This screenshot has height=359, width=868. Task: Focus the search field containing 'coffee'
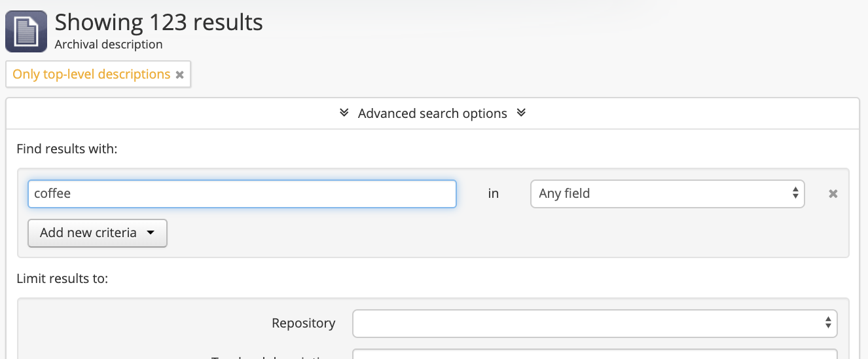(242, 194)
